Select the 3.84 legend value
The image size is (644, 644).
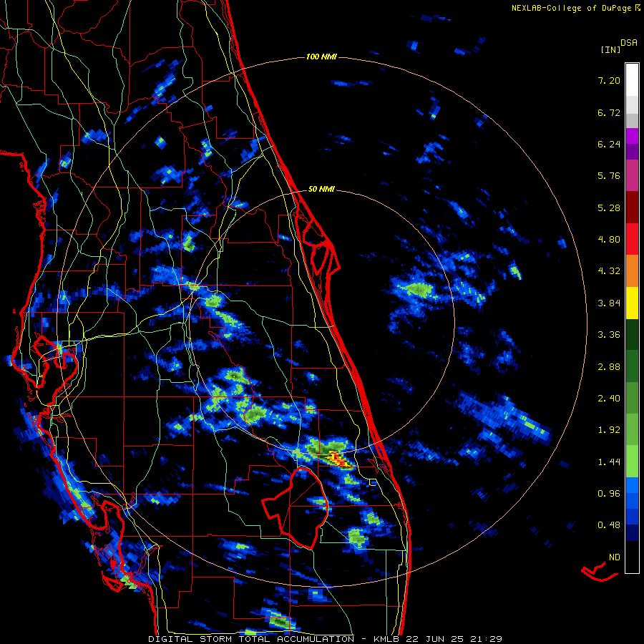pyautogui.click(x=609, y=303)
